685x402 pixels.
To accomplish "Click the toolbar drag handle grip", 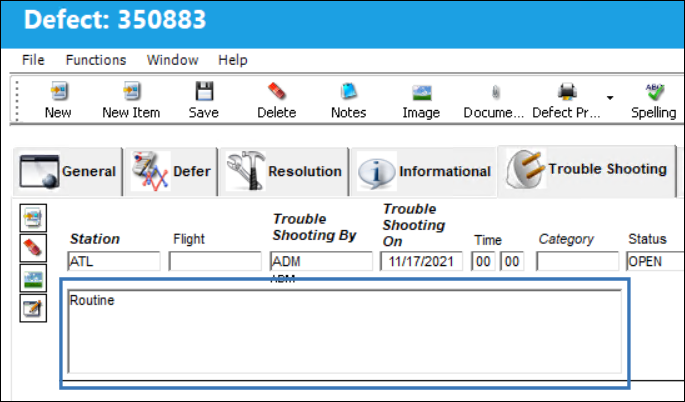I will click(17, 101).
